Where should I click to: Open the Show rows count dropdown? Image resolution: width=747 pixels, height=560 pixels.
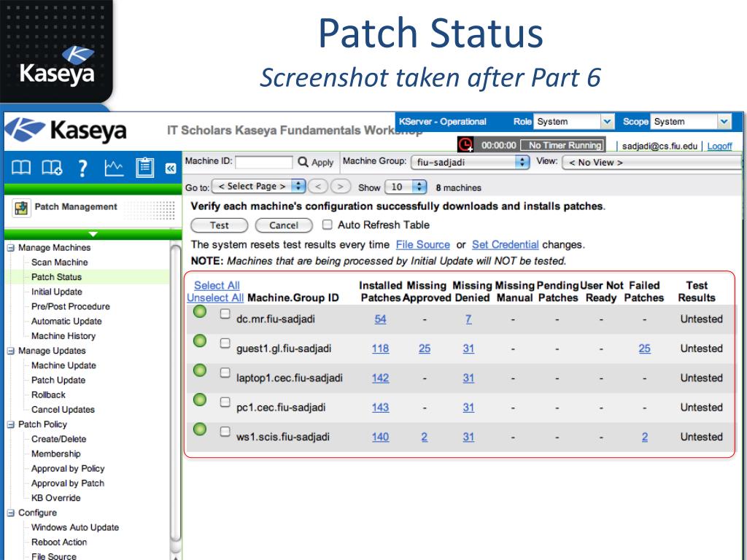pyautogui.click(x=406, y=187)
